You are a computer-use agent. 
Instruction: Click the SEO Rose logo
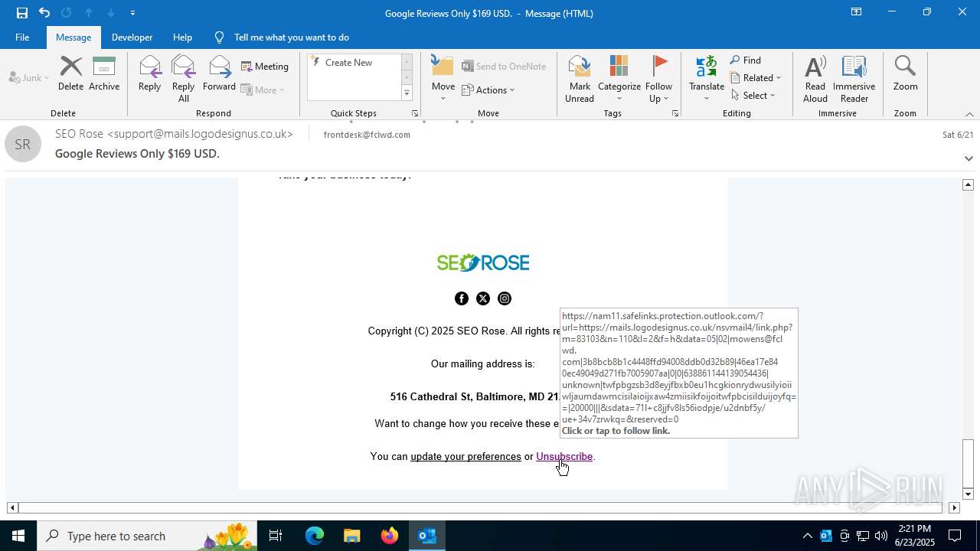[483, 263]
